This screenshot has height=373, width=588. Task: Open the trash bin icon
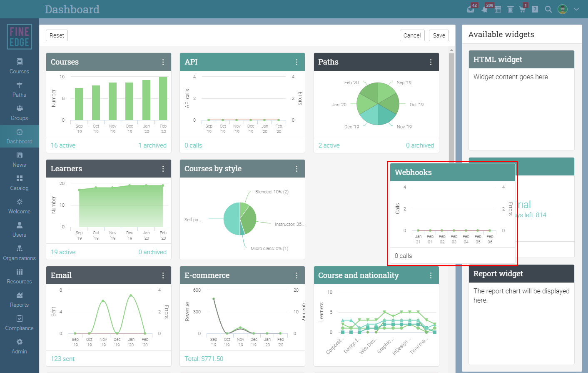511,9
